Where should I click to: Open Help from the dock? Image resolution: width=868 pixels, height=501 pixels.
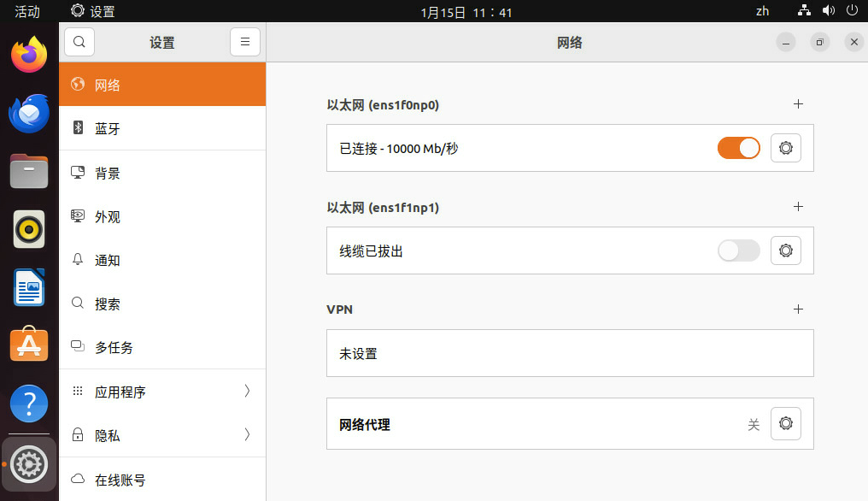29,404
